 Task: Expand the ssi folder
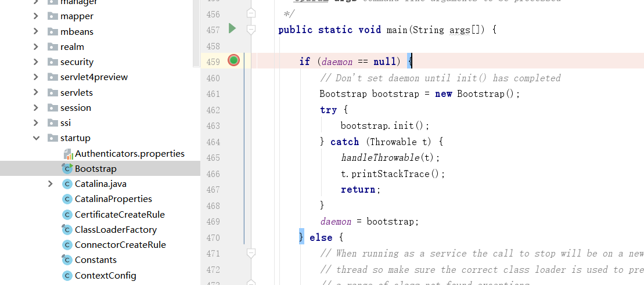[x=36, y=123]
